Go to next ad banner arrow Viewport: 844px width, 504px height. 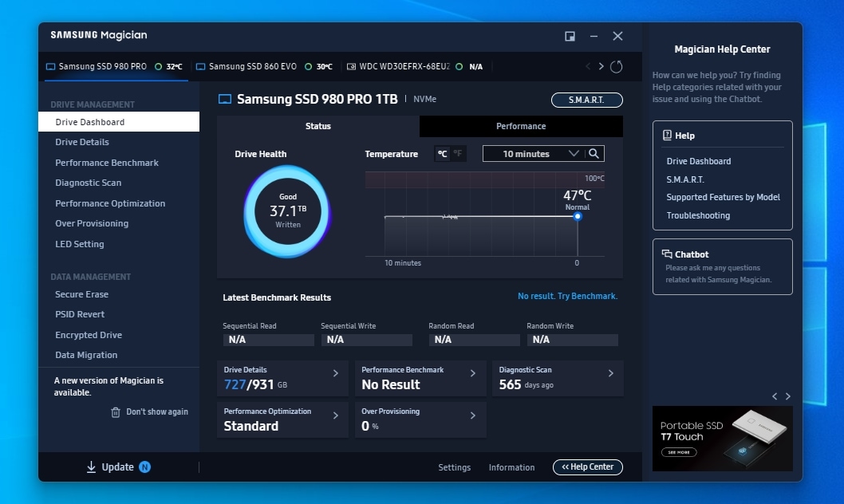(x=788, y=396)
